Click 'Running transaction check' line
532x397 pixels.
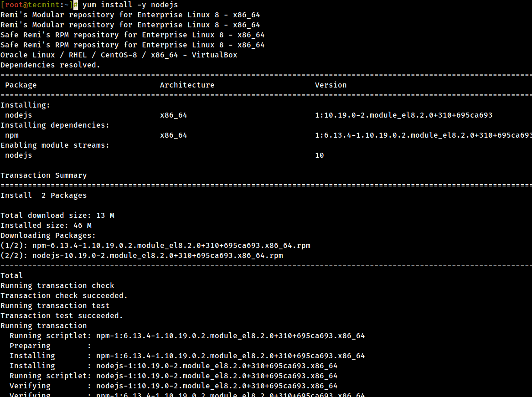coord(57,286)
